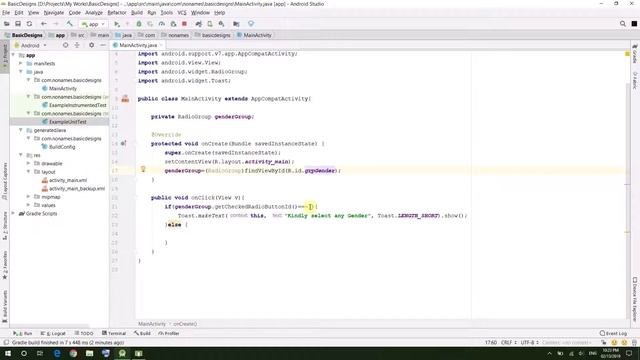The image size is (640, 360).
Task: Select activity_main.xml layout file
Action: click(68, 180)
